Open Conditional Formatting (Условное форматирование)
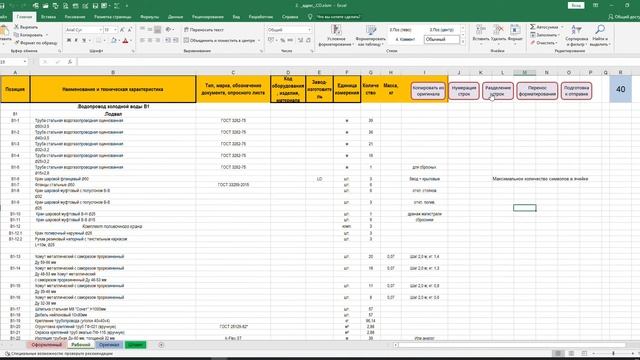Screen dimensions: 640x360 [x=336, y=36]
